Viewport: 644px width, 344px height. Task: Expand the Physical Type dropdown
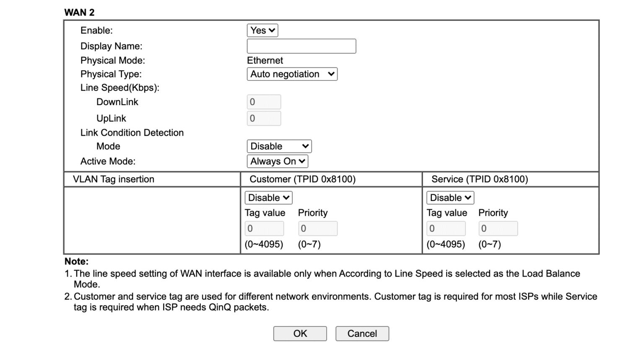[292, 74]
